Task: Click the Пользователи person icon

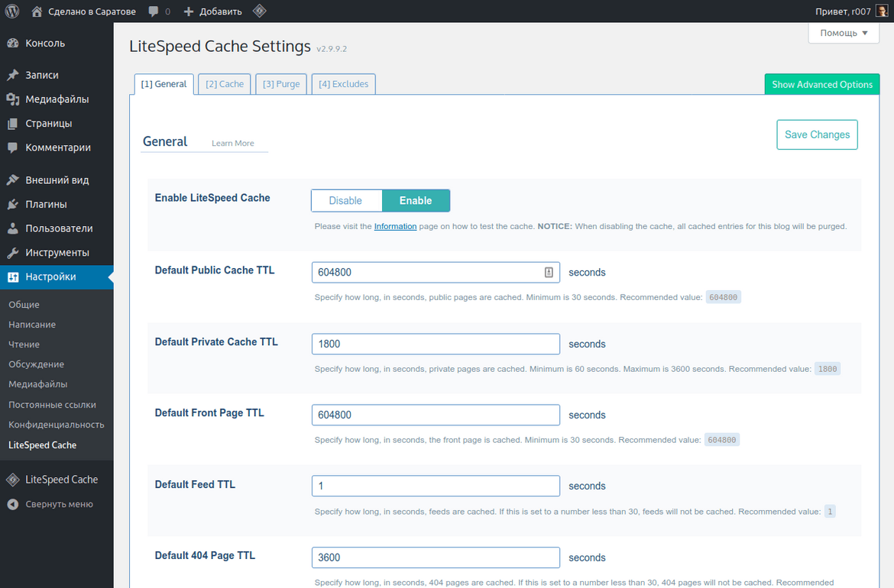Action: click(12, 228)
